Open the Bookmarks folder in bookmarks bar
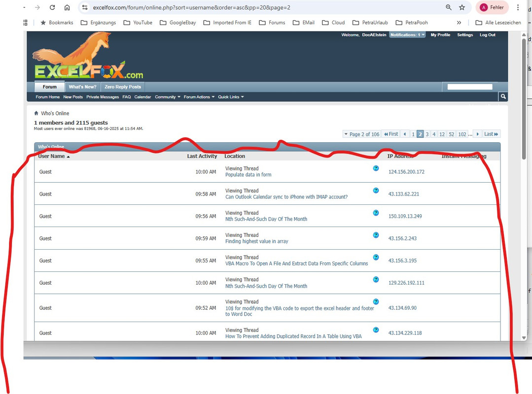 [57, 23]
